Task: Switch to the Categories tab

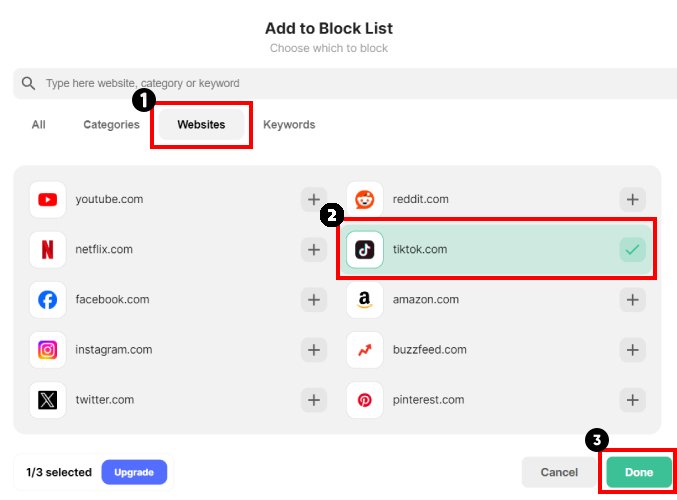Action: [111, 125]
